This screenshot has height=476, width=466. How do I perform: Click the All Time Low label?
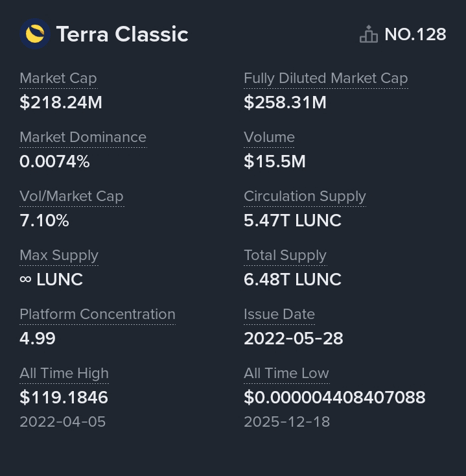click(286, 374)
